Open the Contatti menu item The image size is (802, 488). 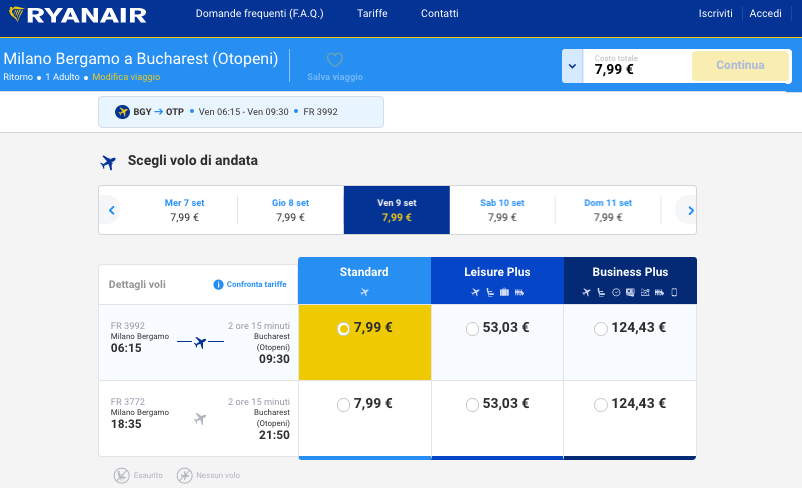[x=439, y=14]
